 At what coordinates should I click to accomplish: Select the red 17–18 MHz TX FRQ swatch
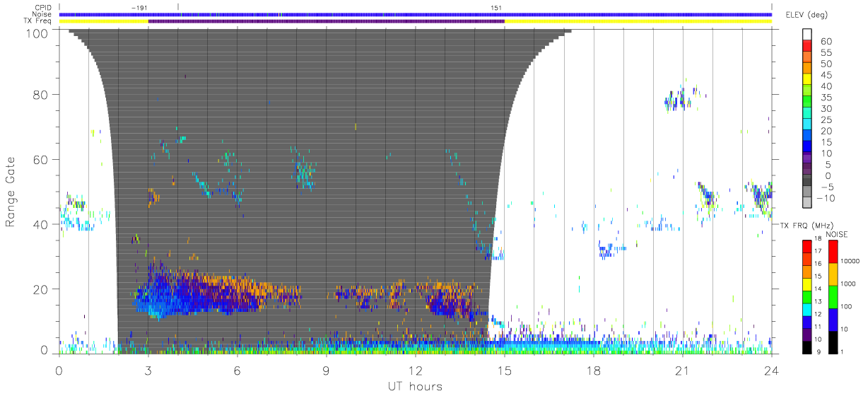807,247
